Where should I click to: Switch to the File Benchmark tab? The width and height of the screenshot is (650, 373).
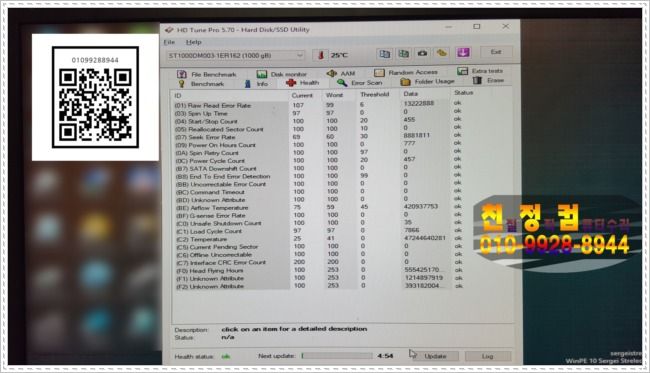coord(207,74)
